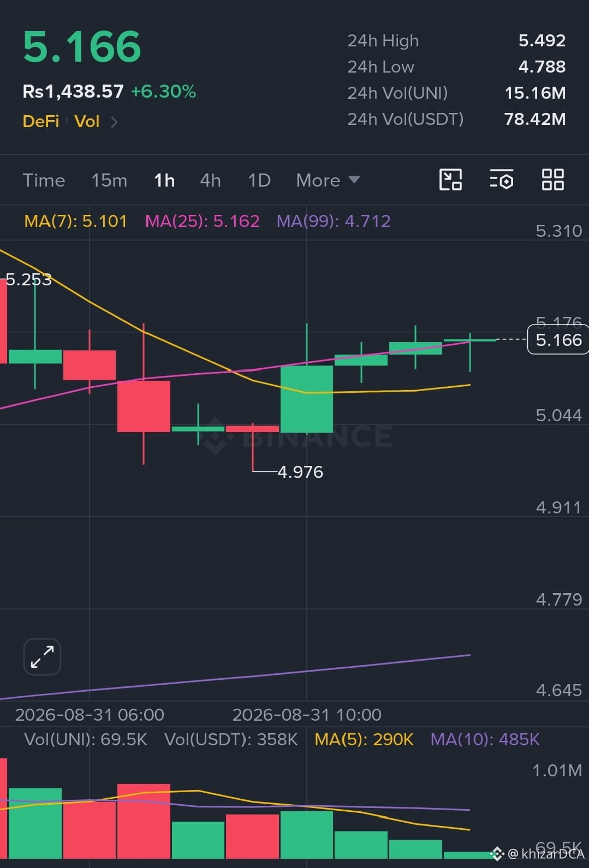Viewport: 589px width, 868px height.
Task: Tap the current price 5.166 axis label
Action: (x=558, y=339)
